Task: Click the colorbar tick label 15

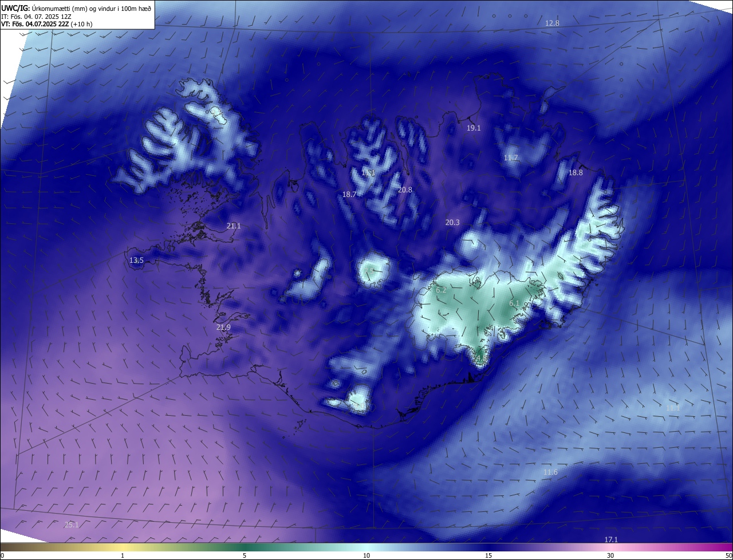Action: click(x=488, y=556)
